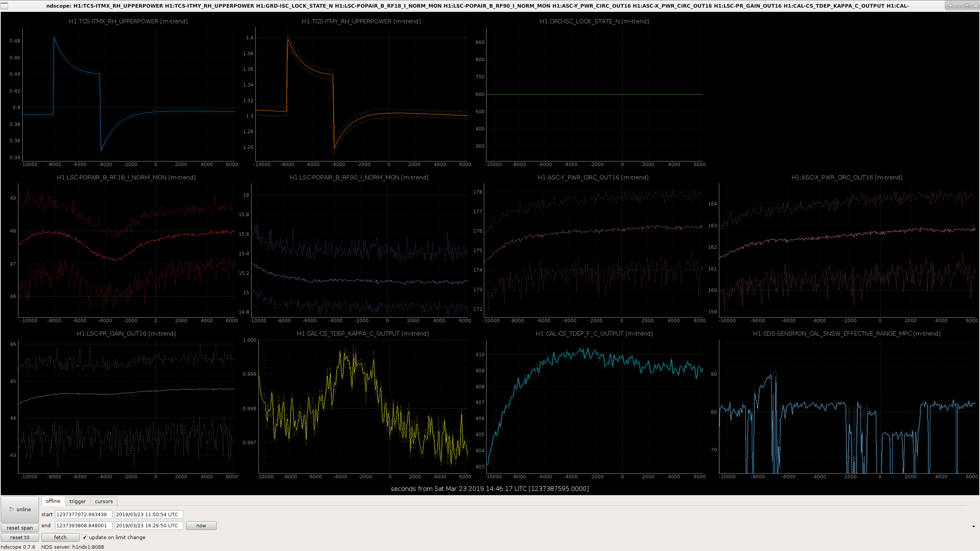Open the window menu icon in title bar
Screen dimensions: 980x551
pos(4,6)
